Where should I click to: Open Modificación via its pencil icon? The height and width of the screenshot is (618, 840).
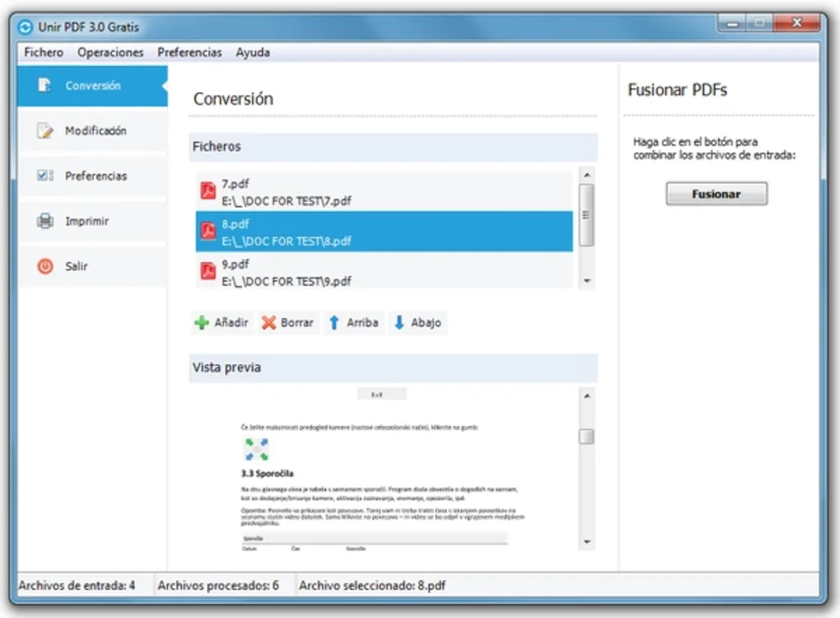click(x=45, y=131)
